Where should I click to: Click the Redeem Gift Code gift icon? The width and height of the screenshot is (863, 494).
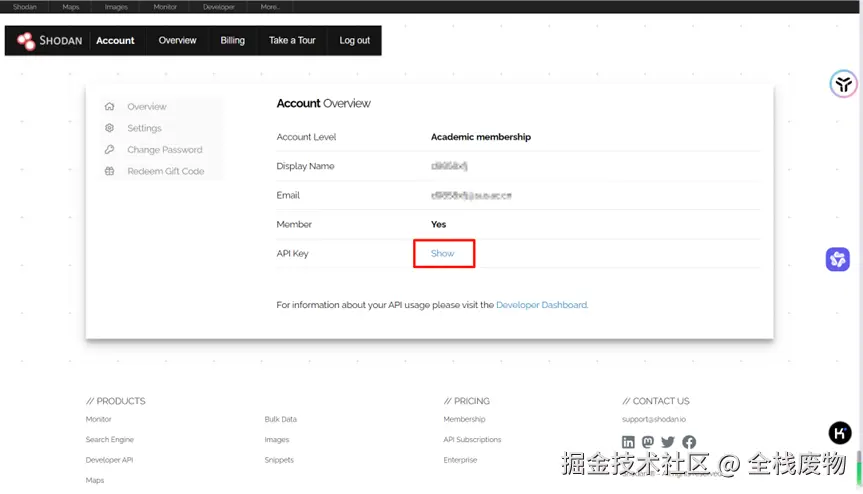click(x=110, y=171)
